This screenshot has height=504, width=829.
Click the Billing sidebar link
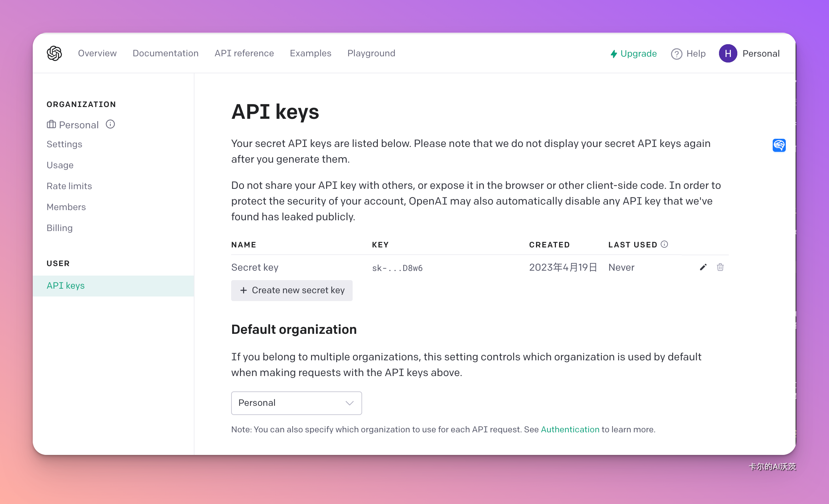coord(60,228)
